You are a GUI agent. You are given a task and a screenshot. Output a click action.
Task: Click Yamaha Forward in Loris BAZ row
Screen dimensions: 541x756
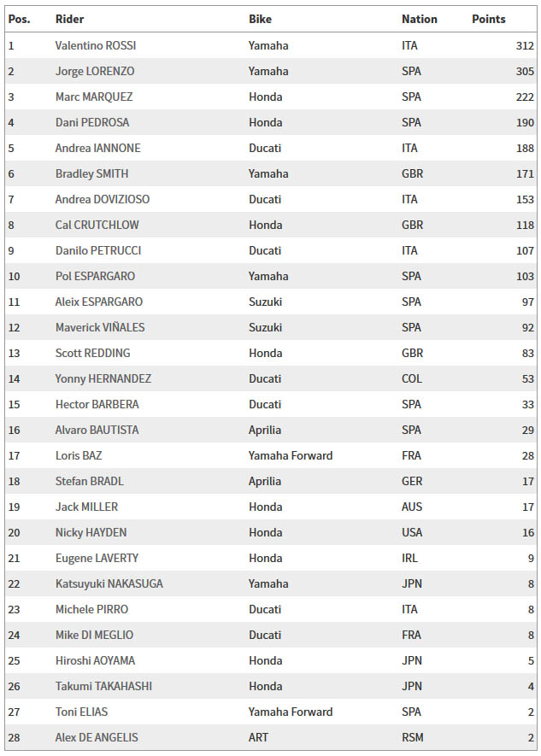pos(291,455)
